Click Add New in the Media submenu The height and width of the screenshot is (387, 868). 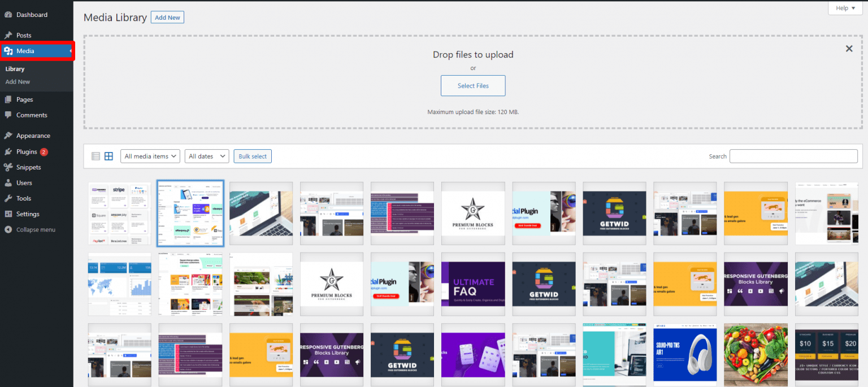pos(17,81)
